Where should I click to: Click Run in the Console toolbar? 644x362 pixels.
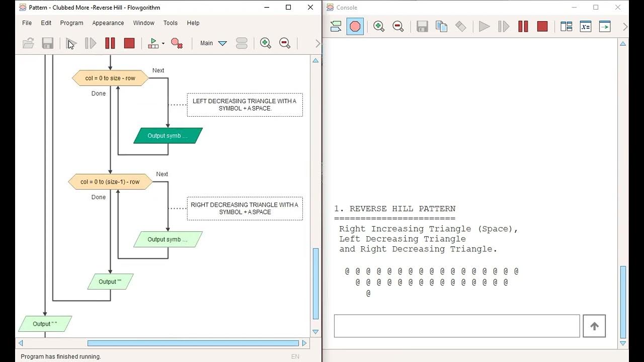click(x=485, y=27)
